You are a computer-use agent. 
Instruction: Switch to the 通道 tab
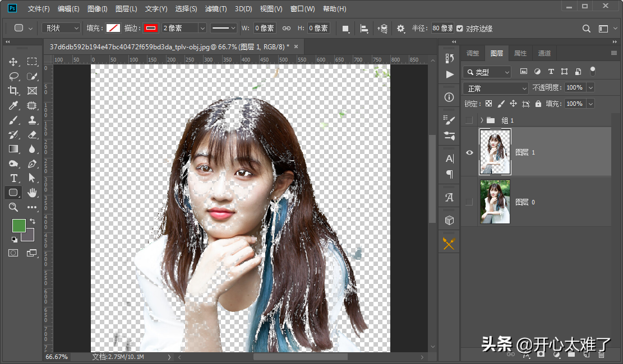[544, 53]
